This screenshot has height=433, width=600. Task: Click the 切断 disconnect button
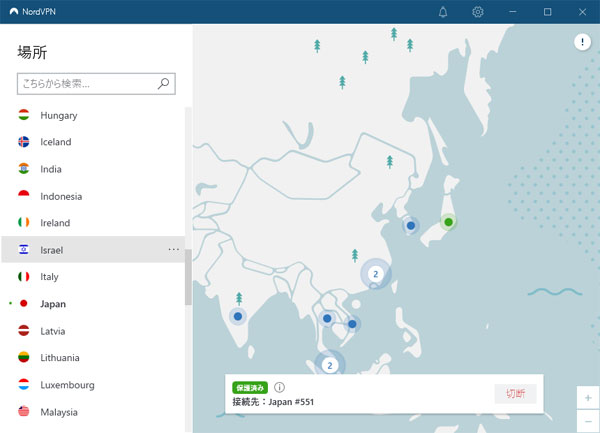[515, 394]
